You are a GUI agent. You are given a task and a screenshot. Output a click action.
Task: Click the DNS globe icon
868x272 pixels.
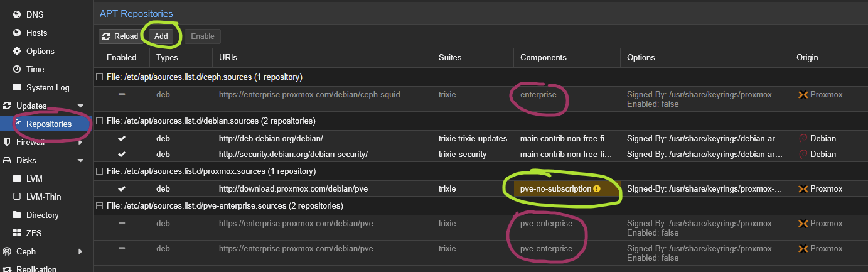(x=17, y=14)
